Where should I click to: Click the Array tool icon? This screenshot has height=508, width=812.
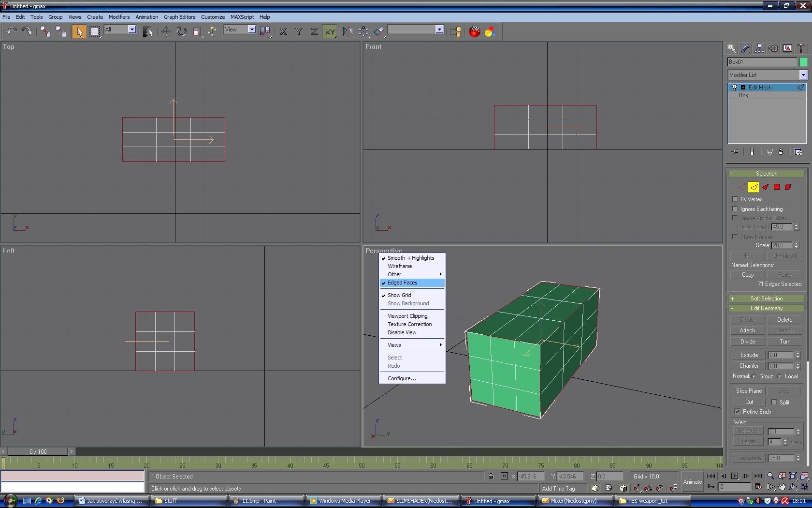coord(363,31)
